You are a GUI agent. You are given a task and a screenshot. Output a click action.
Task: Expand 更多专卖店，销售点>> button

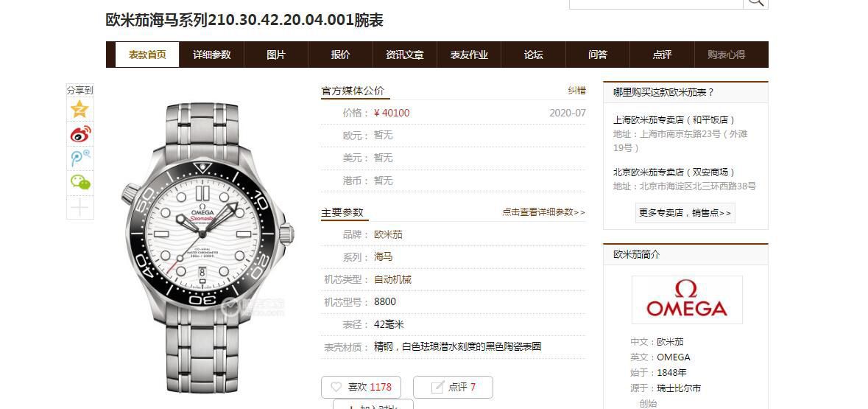pos(685,213)
